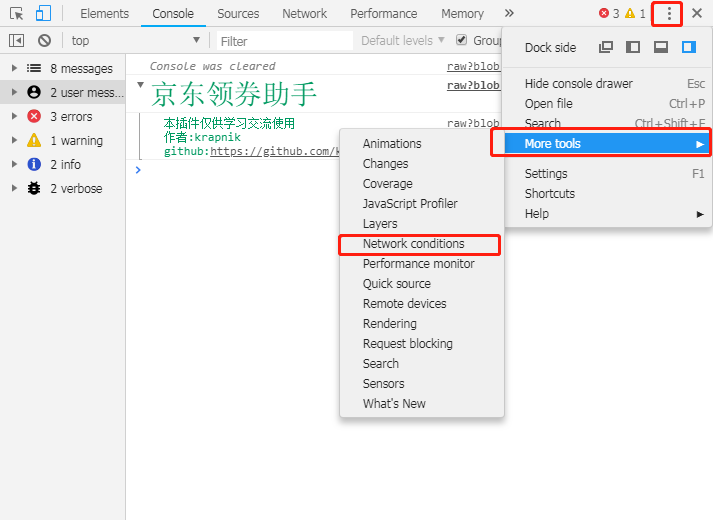Image resolution: width=713 pixels, height=520 pixels.
Task: Expand the 2 verbose group
Action: click(x=14, y=188)
